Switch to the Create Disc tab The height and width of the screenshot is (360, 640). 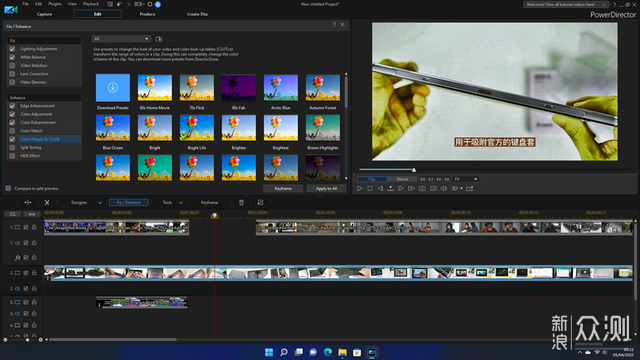(x=198, y=14)
